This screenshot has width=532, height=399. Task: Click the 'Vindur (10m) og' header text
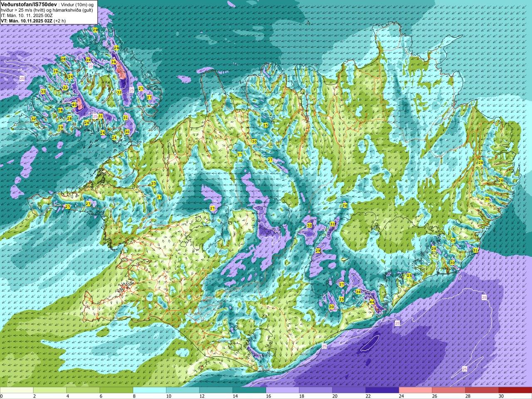[x=77, y=4]
